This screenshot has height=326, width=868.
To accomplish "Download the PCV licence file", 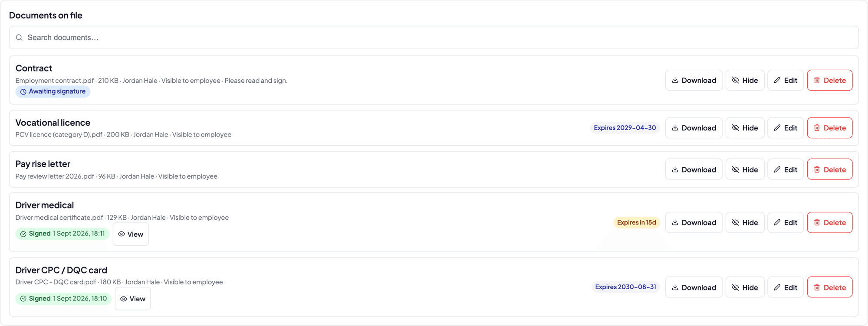I will (694, 128).
